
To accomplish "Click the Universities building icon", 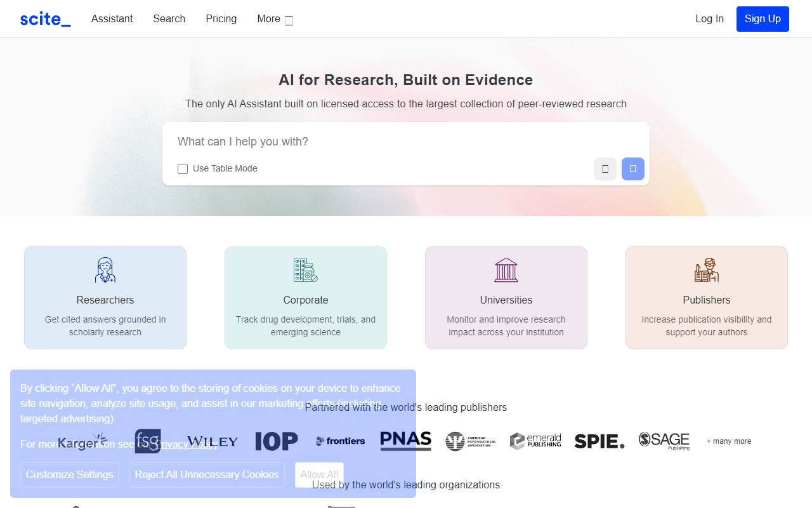I will click(x=506, y=270).
